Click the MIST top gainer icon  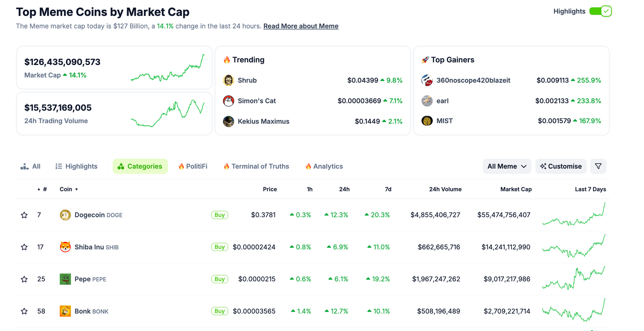pos(427,121)
